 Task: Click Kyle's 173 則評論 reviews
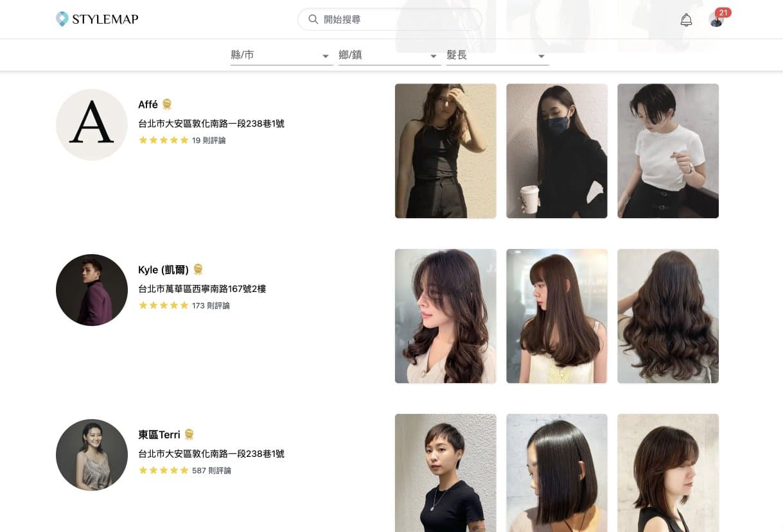tap(211, 305)
